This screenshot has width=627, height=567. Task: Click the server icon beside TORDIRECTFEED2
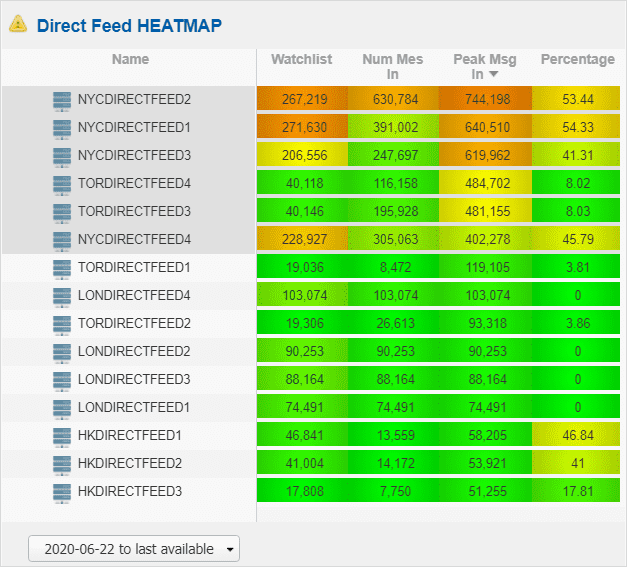click(x=62, y=324)
